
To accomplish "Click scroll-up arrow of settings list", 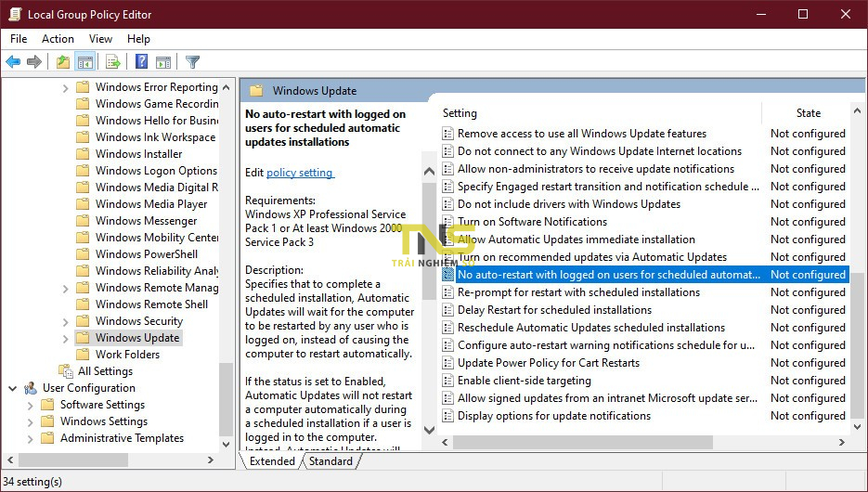I will (858, 110).
